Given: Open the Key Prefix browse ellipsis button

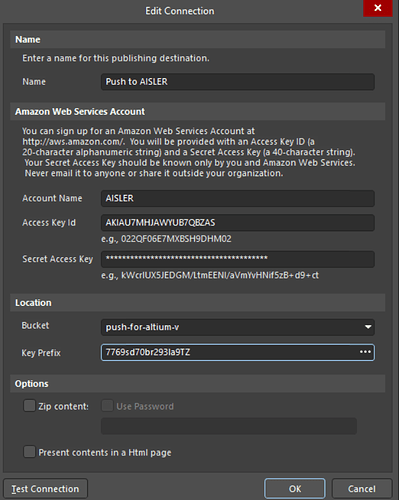Looking at the screenshot, I should (365, 352).
